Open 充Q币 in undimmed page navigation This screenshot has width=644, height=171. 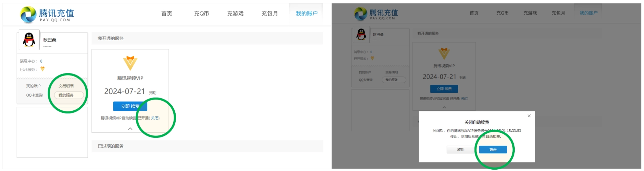[x=201, y=14]
